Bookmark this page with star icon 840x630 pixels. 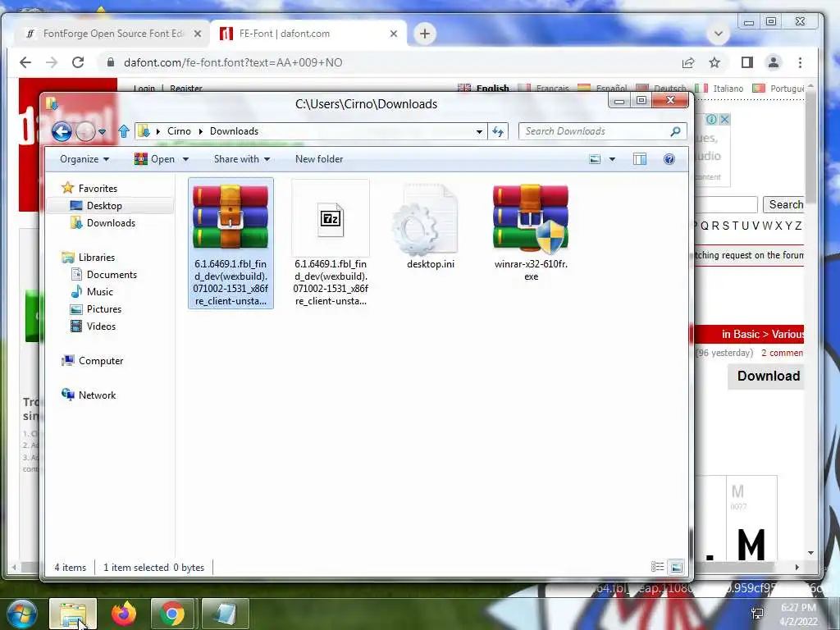coord(714,62)
